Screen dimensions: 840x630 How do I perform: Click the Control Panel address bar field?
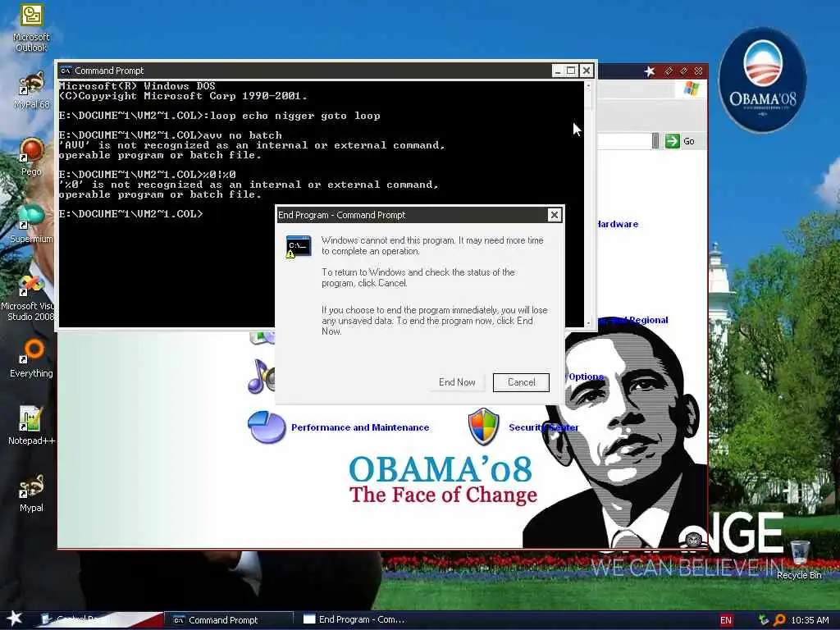[x=624, y=141]
